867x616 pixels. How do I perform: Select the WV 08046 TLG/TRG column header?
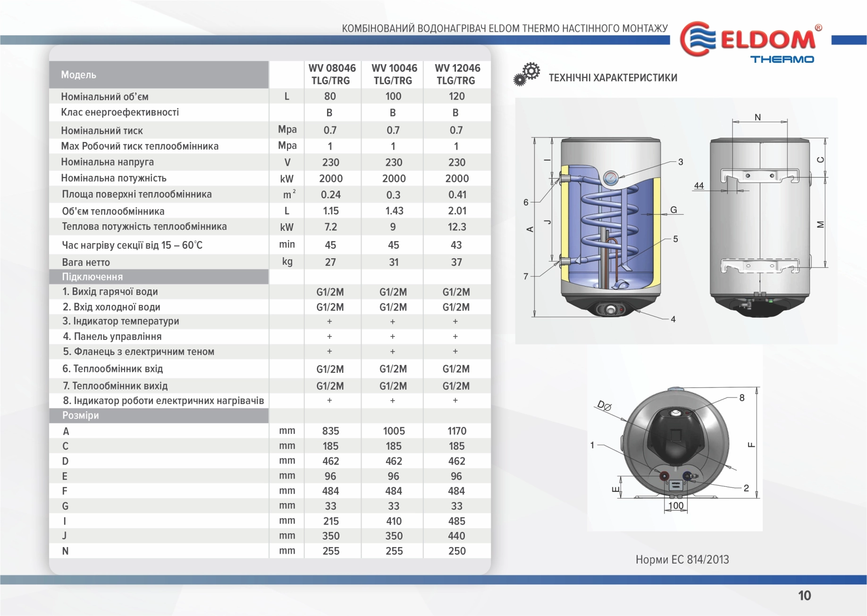coord(332,74)
